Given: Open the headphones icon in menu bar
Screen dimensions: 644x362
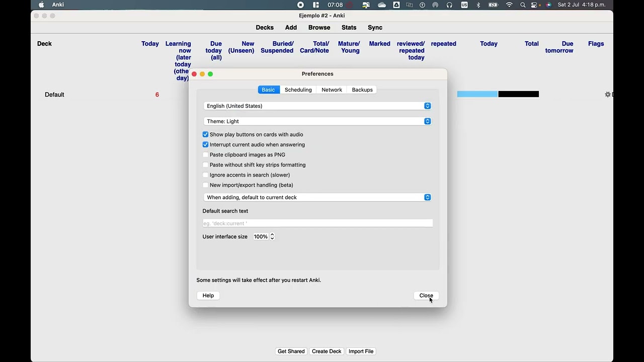Looking at the screenshot, I should pyautogui.click(x=449, y=5).
